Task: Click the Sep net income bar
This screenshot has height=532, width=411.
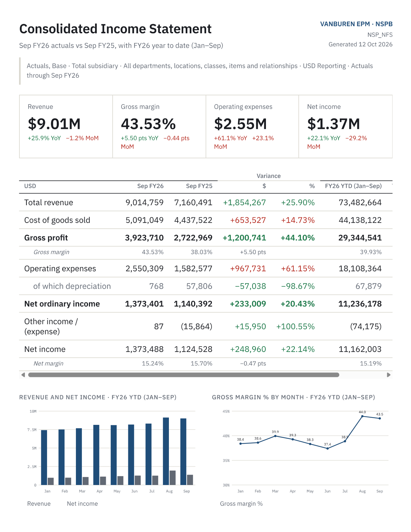Action: click(190, 480)
